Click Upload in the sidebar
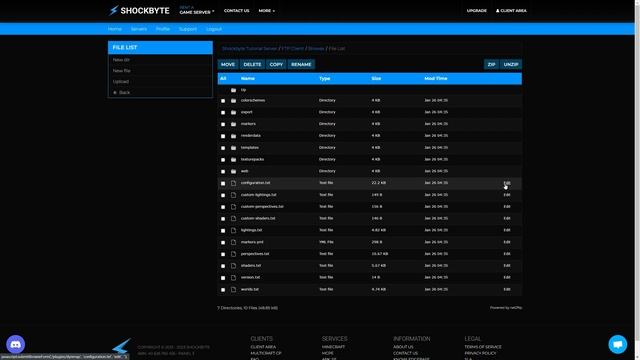Screen dimensions: 640x360 [121, 82]
